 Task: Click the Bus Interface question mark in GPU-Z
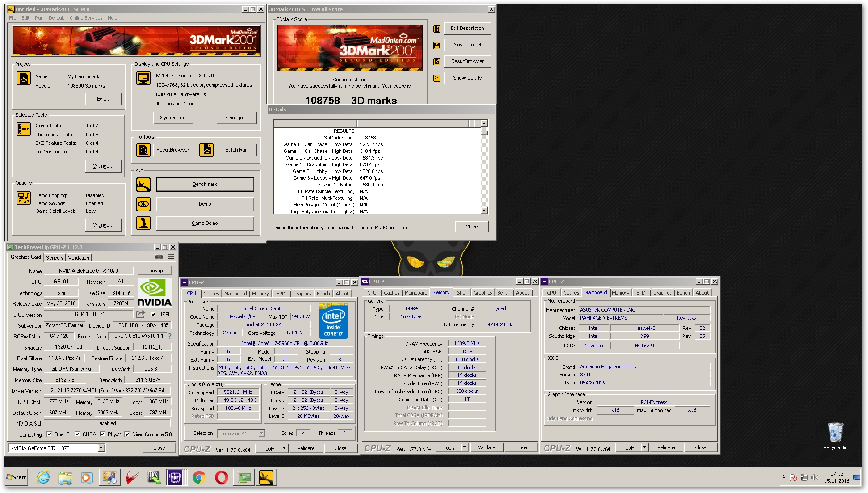pyautogui.click(x=170, y=336)
